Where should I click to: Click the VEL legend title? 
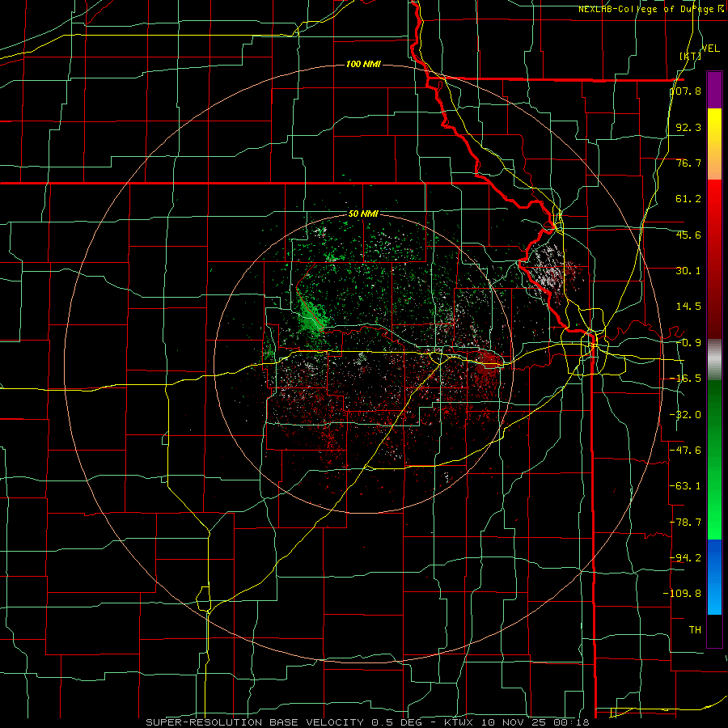(x=711, y=49)
